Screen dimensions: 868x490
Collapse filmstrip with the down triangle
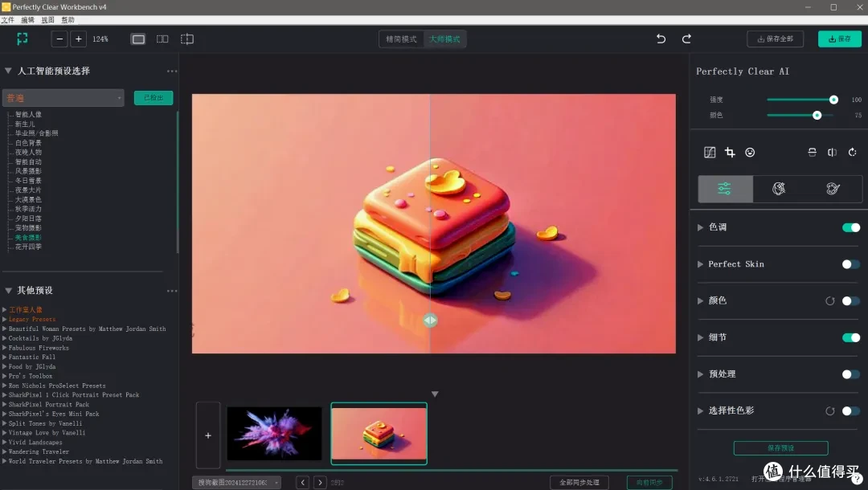435,394
